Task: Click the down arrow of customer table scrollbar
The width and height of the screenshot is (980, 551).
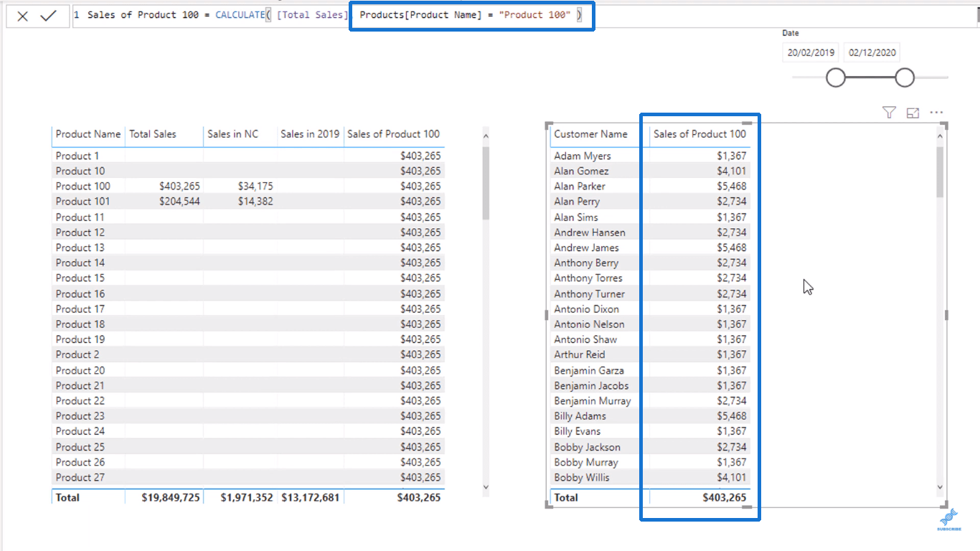Action: [x=941, y=487]
